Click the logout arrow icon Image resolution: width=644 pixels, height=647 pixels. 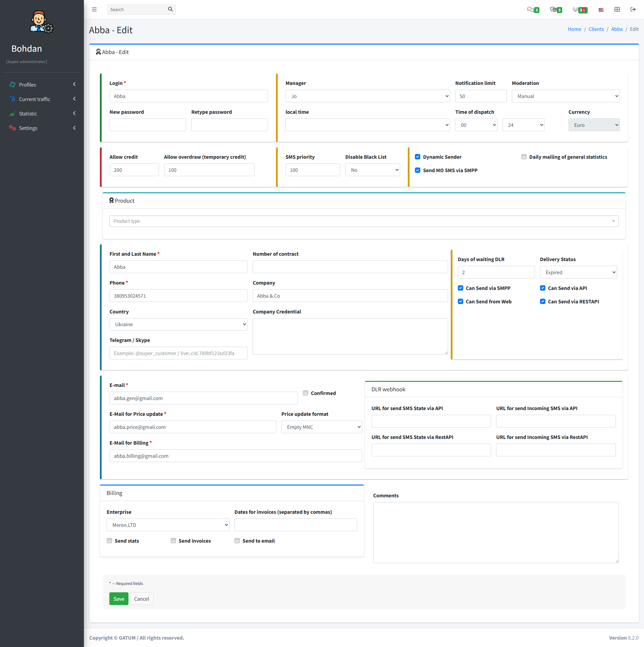(633, 9)
